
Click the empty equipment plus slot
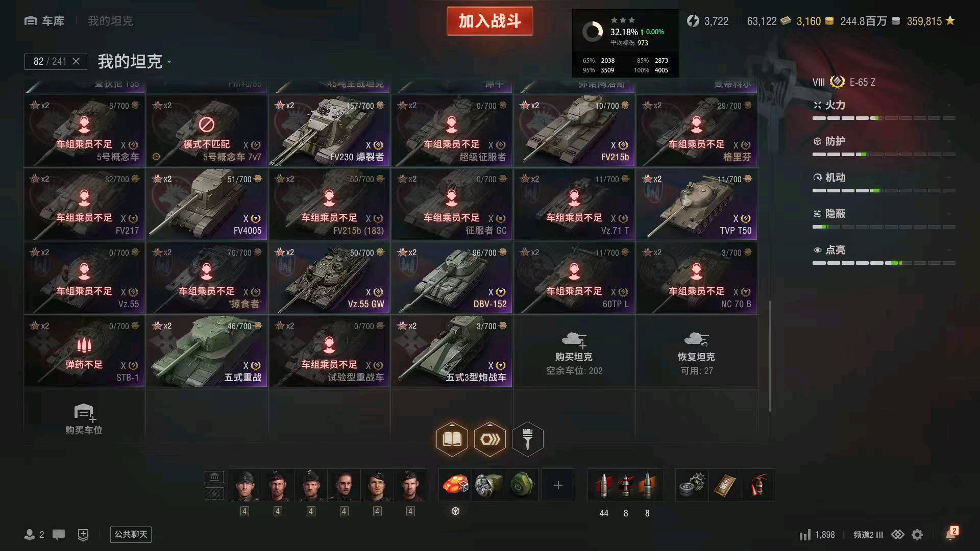[558, 485]
